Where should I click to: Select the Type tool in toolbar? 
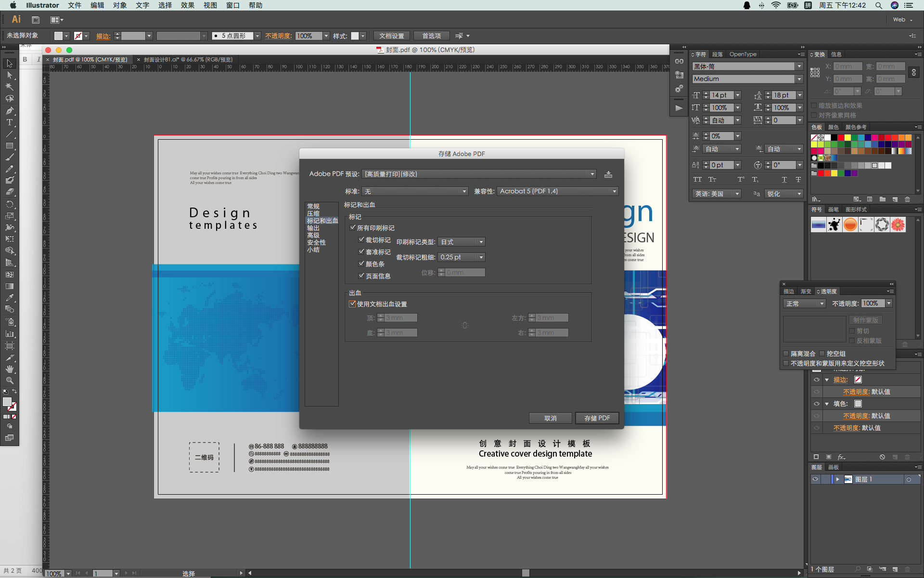(x=9, y=122)
